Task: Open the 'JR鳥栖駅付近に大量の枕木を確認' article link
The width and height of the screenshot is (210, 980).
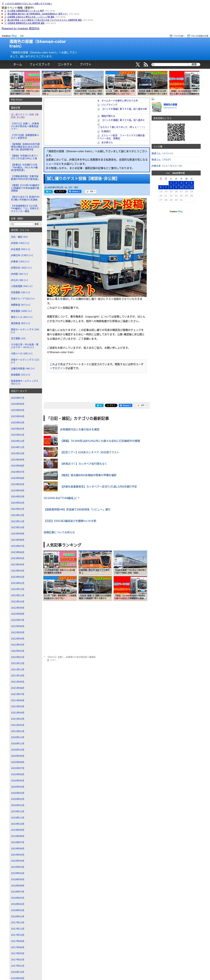Action: click(80, 430)
